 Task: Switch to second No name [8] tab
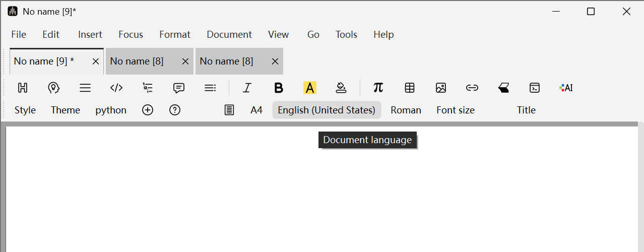[x=227, y=61]
